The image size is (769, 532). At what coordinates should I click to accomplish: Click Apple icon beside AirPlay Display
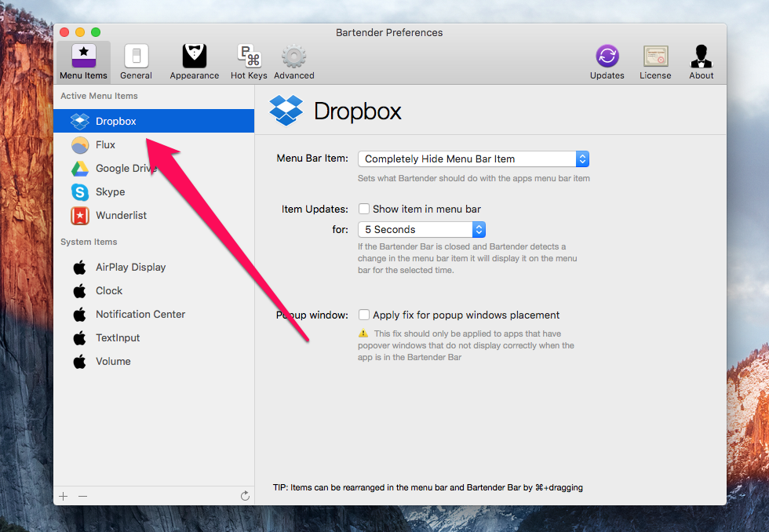79,268
